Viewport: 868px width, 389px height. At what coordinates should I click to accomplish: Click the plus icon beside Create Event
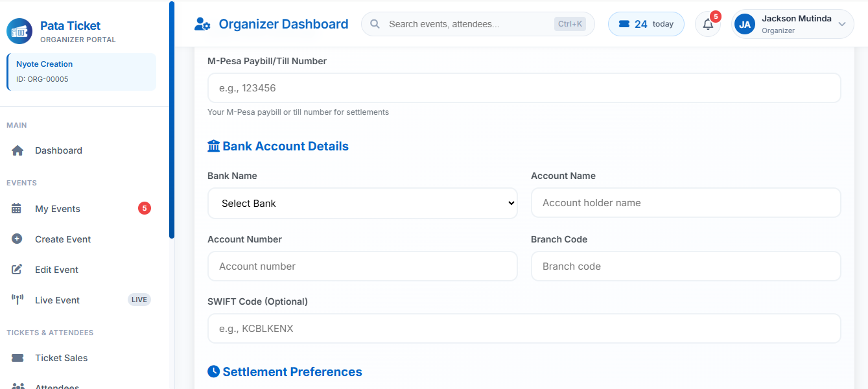click(x=18, y=239)
